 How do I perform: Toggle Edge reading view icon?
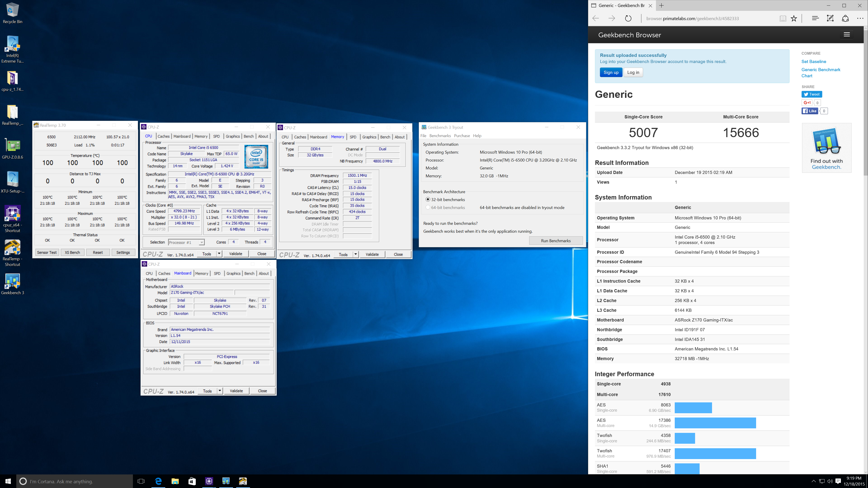click(x=783, y=19)
